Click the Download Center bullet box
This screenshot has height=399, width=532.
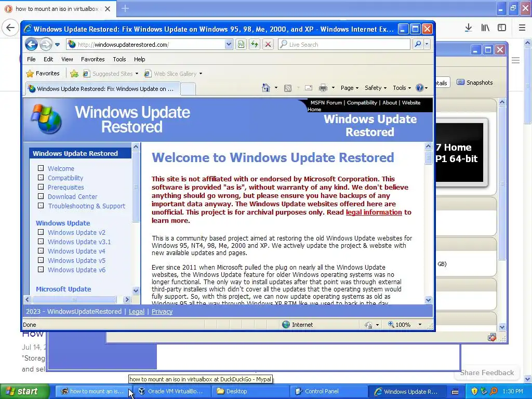(41, 196)
